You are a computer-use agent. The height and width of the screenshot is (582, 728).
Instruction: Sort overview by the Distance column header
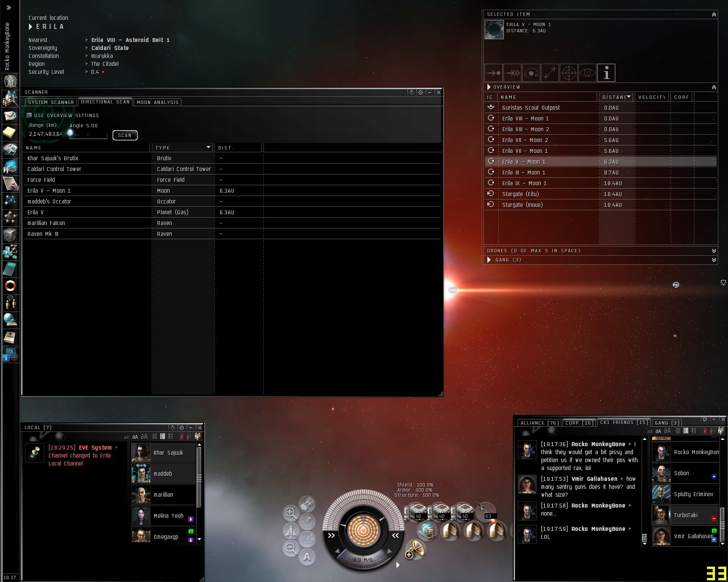pyautogui.click(x=616, y=97)
